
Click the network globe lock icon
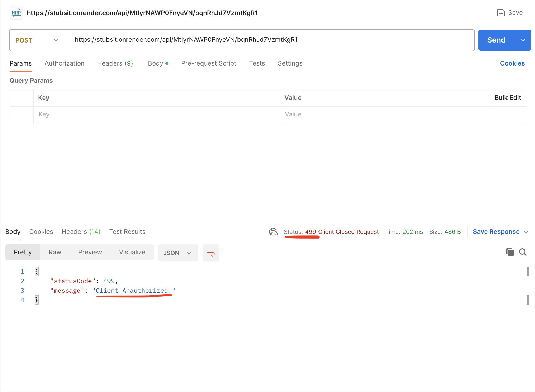273,232
